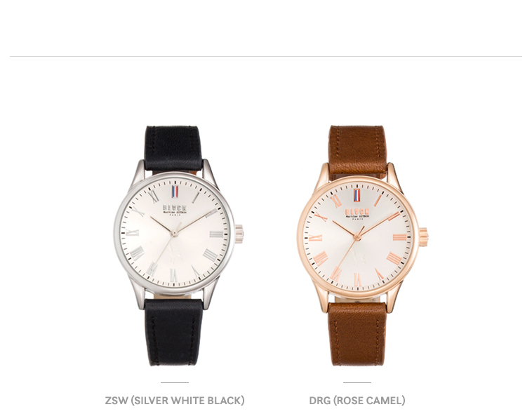
Task: Click the brand logo on the rose dial
Action: tap(357, 214)
